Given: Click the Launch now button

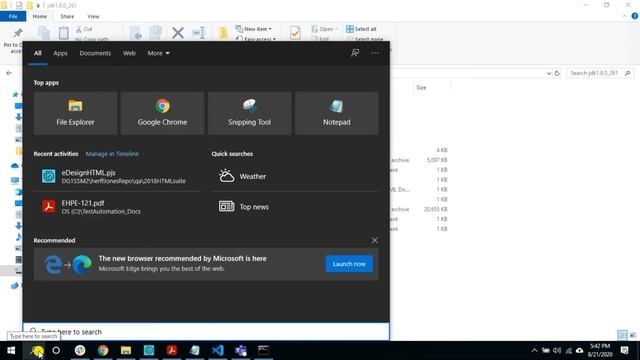Looking at the screenshot, I should [349, 264].
